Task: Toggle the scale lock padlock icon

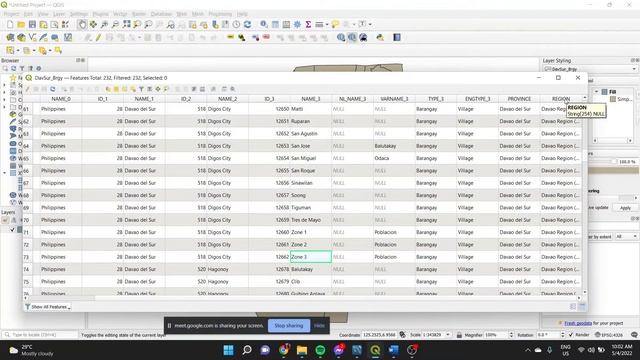Action: click(x=459, y=335)
